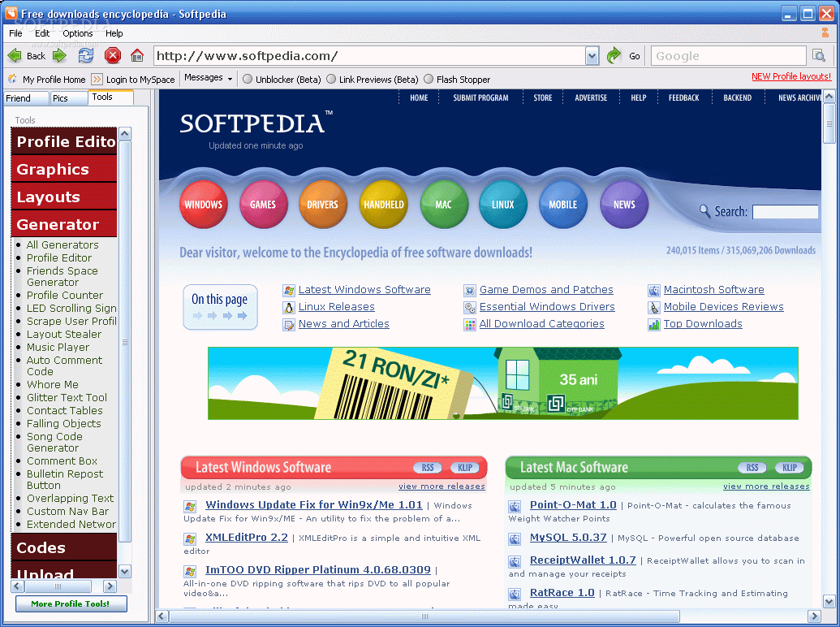Open the Messages dropdown menu
The width and height of the screenshot is (840, 627).
tap(209, 78)
